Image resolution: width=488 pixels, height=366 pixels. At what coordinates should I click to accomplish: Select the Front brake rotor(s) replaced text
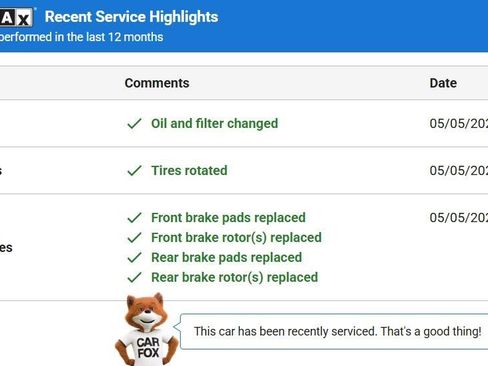coord(236,238)
